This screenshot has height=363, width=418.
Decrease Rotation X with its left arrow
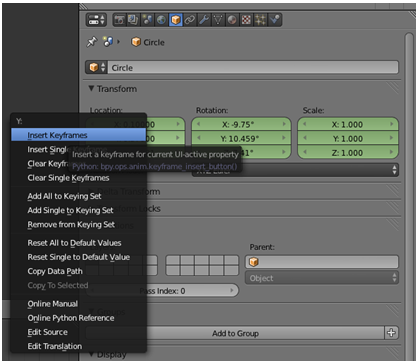coord(199,124)
